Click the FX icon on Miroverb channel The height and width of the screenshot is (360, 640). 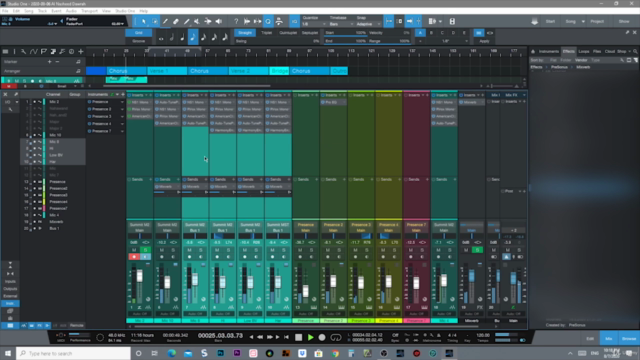click(480, 307)
